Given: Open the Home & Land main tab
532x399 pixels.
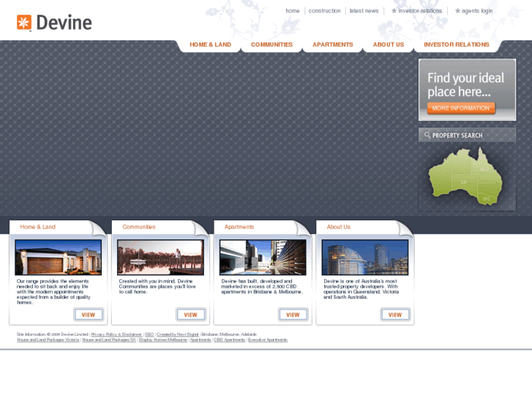Looking at the screenshot, I should pyautogui.click(x=210, y=45).
